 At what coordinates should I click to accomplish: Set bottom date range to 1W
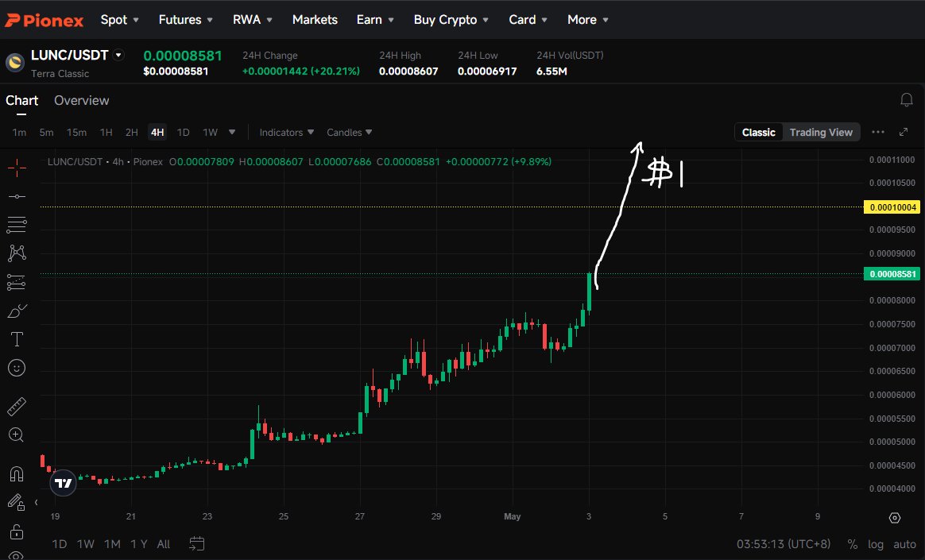tap(86, 543)
